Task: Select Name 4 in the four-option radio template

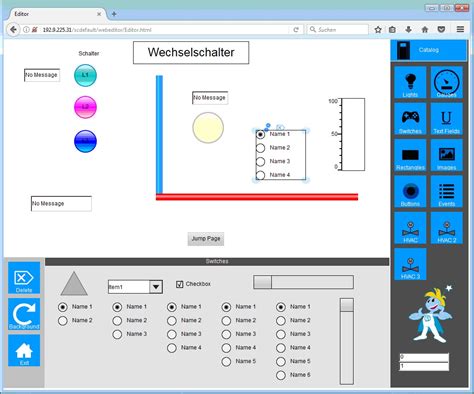Action: click(x=172, y=348)
